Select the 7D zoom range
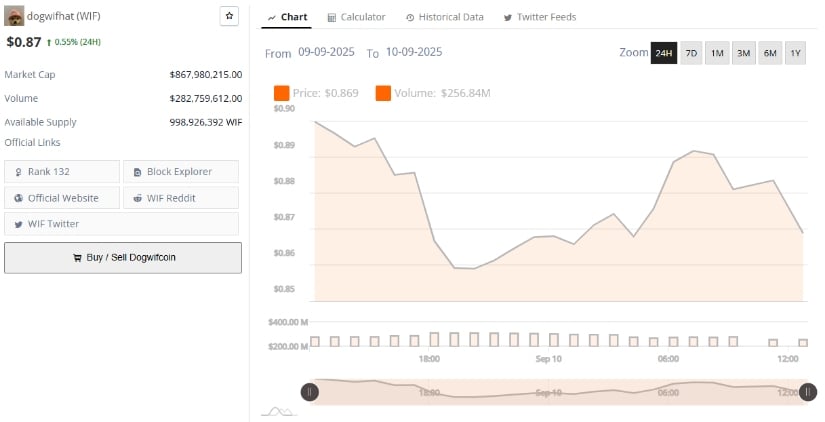Screen dimensions: 825x422 691,53
